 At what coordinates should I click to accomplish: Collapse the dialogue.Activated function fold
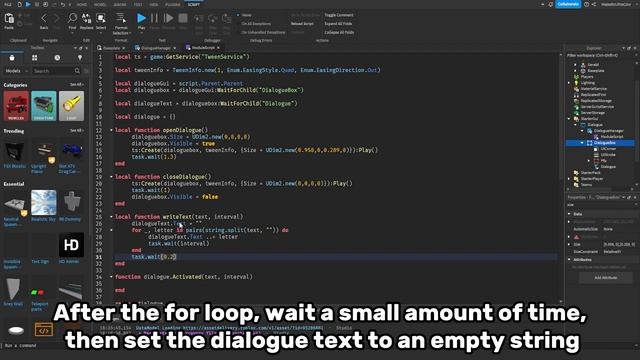[111, 277]
